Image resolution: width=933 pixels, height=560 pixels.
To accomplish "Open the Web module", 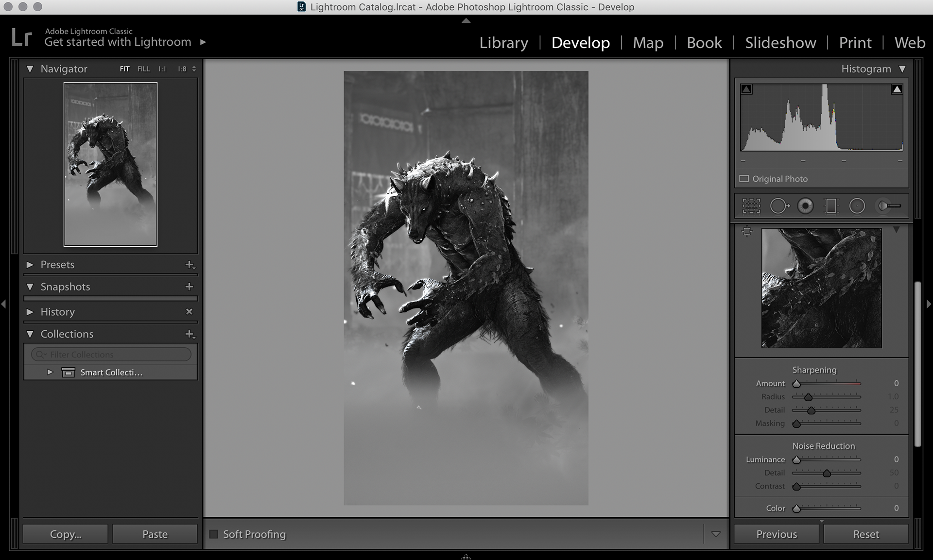I will [x=910, y=43].
